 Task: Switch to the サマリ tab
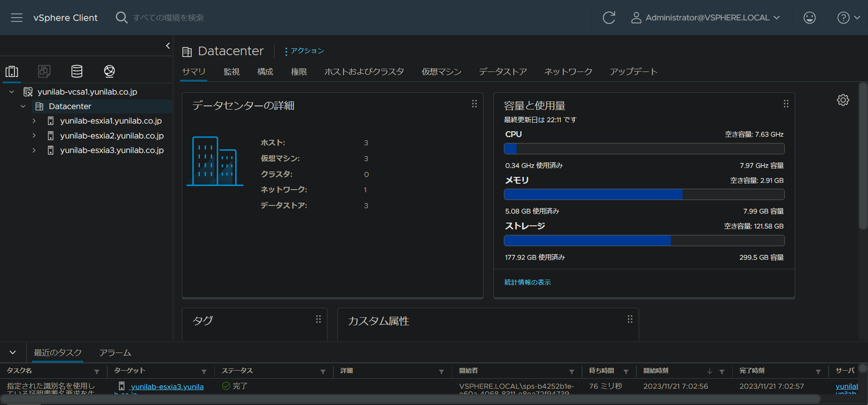coord(194,71)
